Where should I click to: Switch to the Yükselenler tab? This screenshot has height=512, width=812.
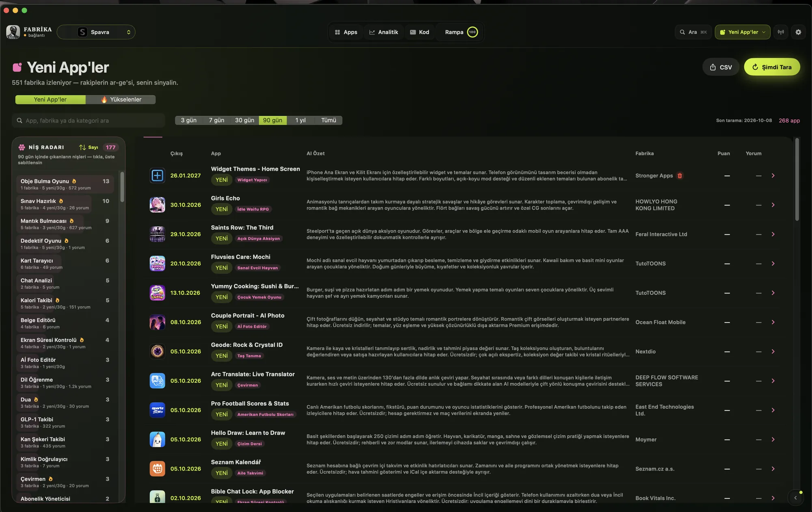(121, 99)
